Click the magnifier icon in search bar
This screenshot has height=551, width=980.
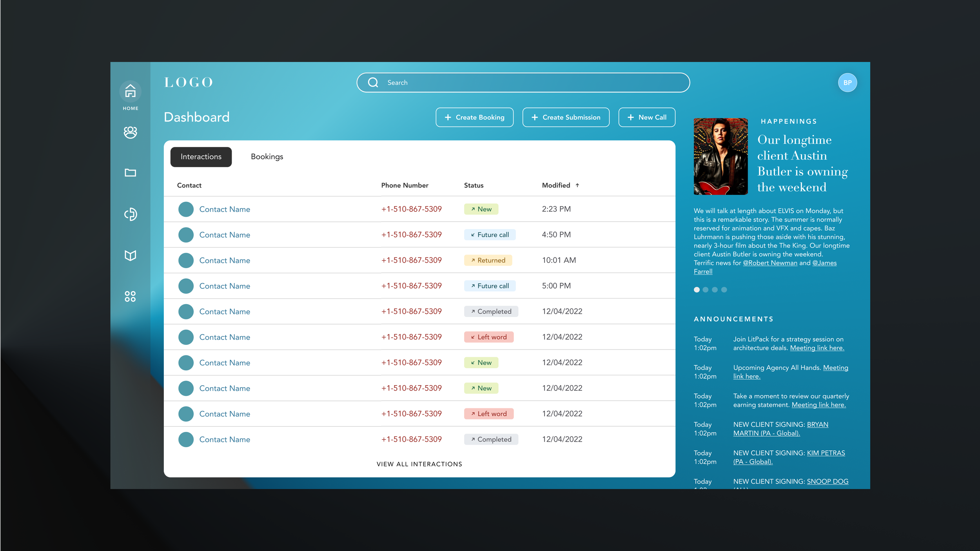point(373,83)
